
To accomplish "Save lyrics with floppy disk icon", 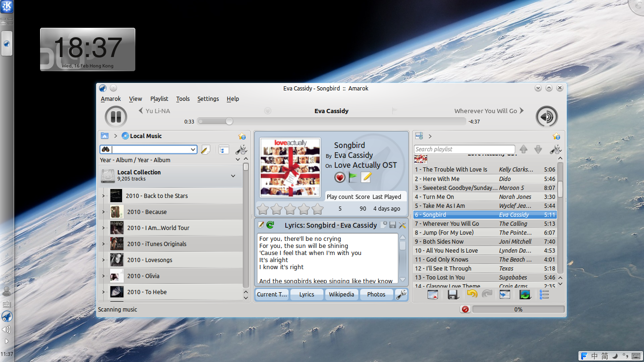I will click(393, 225).
